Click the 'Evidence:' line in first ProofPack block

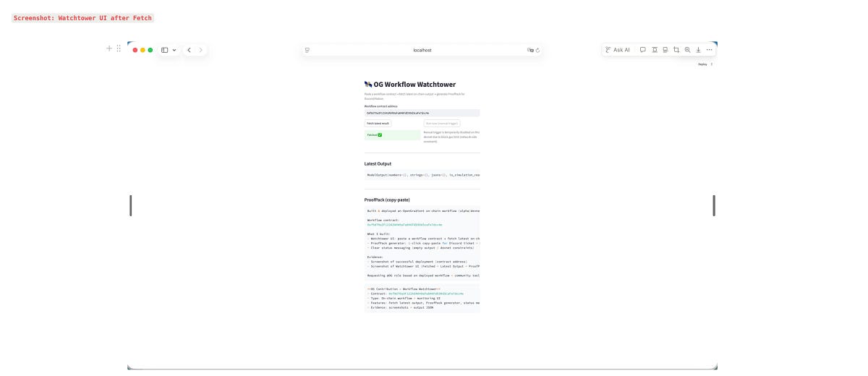[375, 257]
